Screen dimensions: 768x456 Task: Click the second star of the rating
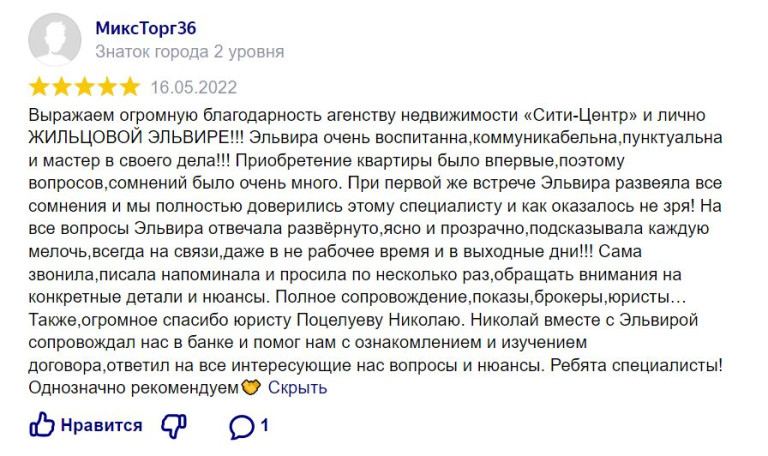(62, 87)
